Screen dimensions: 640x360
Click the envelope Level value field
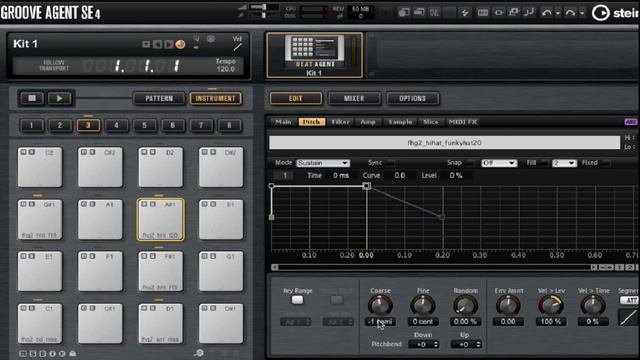[456, 176]
